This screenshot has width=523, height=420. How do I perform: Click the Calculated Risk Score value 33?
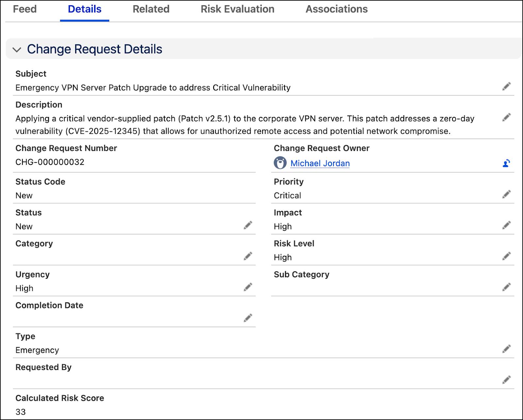click(x=21, y=412)
